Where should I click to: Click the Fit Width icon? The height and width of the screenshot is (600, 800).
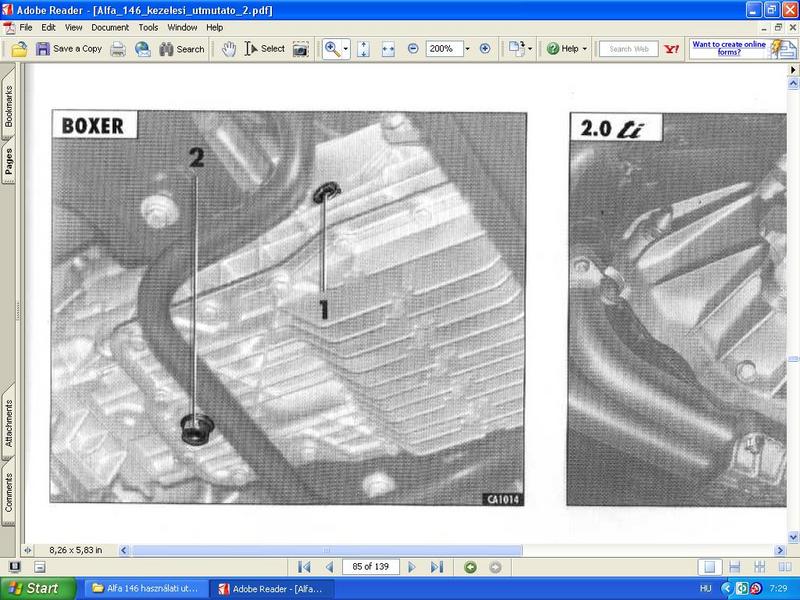pyautogui.click(x=388, y=49)
